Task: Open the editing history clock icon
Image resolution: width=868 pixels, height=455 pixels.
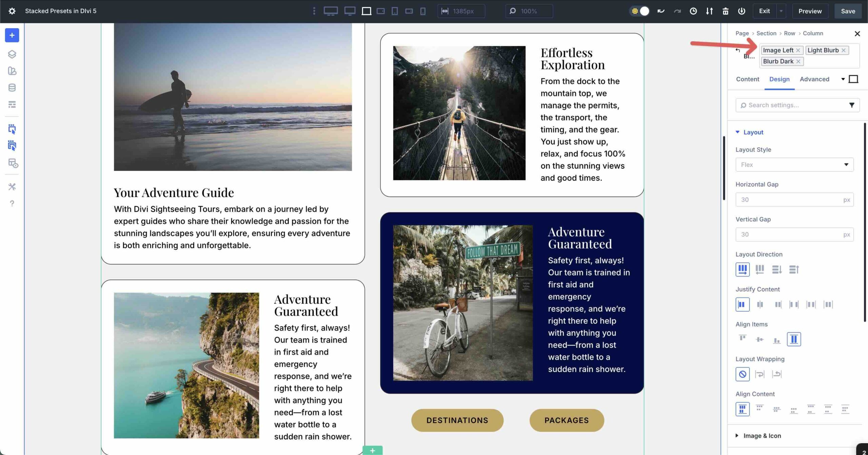Action: 693,11
